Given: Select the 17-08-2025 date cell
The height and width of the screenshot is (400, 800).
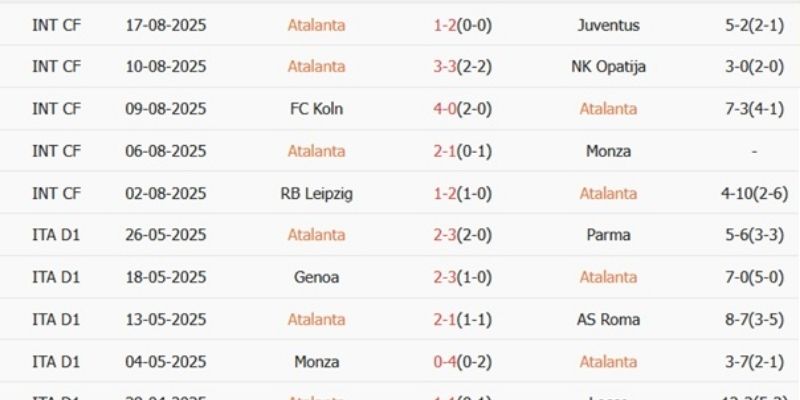Looking at the screenshot, I should coord(166,25).
